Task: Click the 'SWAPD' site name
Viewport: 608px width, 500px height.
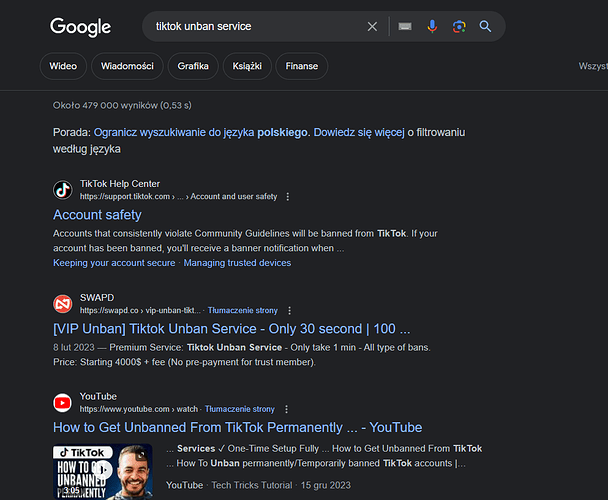Action: coord(97,298)
